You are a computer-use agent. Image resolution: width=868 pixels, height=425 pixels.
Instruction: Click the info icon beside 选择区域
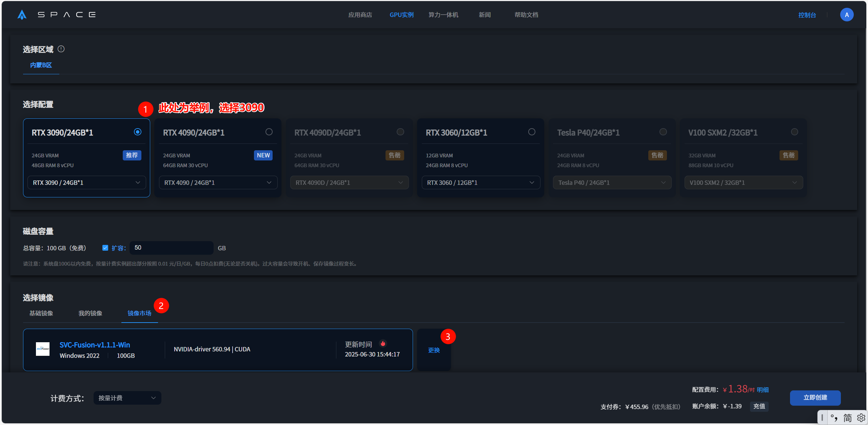coord(61,49)
